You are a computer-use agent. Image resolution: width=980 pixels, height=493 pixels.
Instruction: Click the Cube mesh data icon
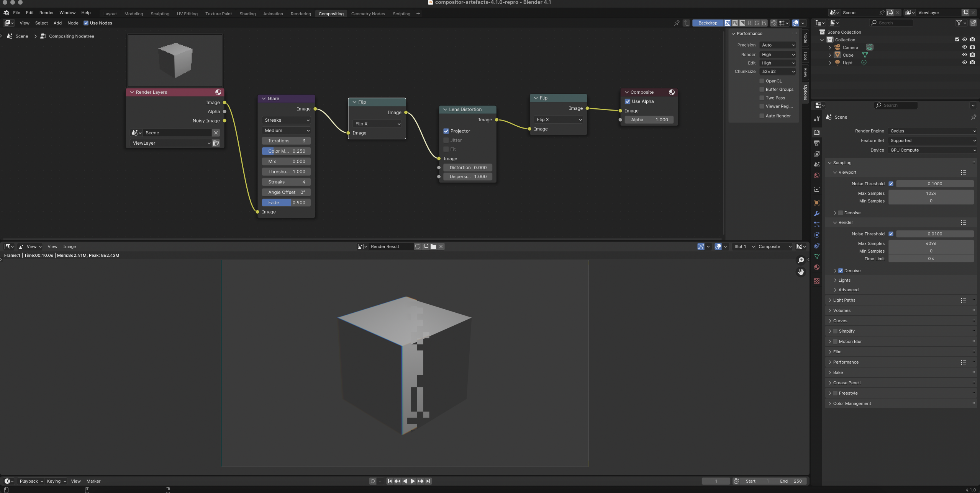click(865, 55)
